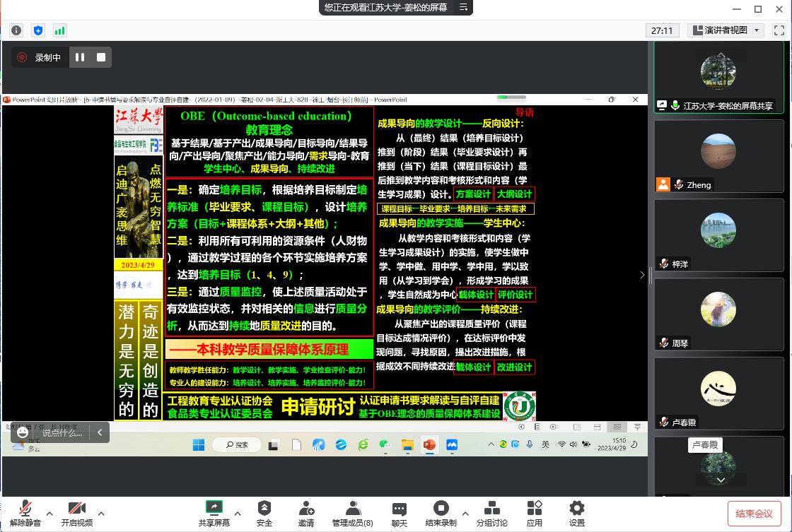792x532 pixels.
Task: Click 结束录制 to end recording
Action: coord(441,514)
